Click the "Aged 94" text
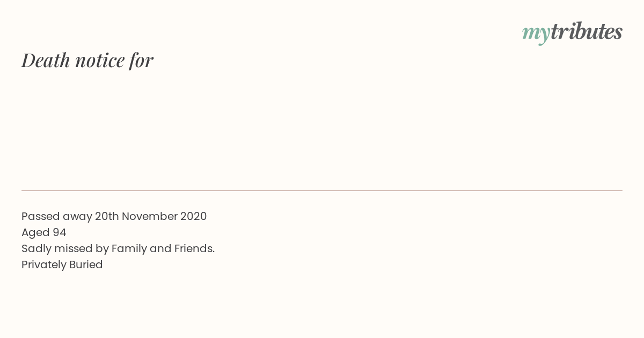Viewport: 644px width, 338px height. click(x=44, y=232)
